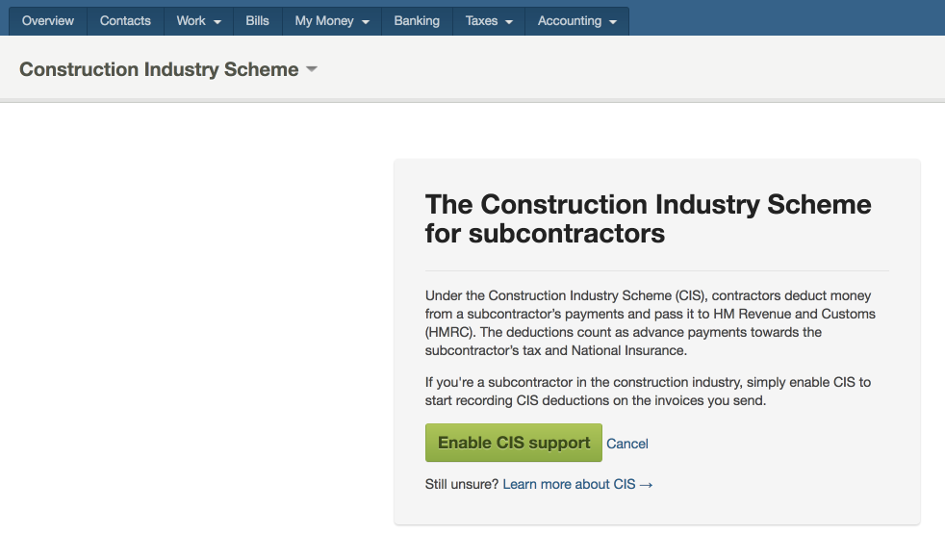Viewport: 945px width, 560px height.
Task: Go to the Banking section
Action: 416,20
